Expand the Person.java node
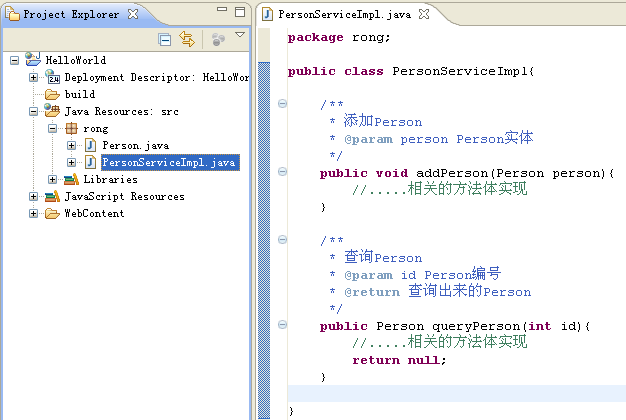Viewport: 626px width, 420px height. (71, 145)
